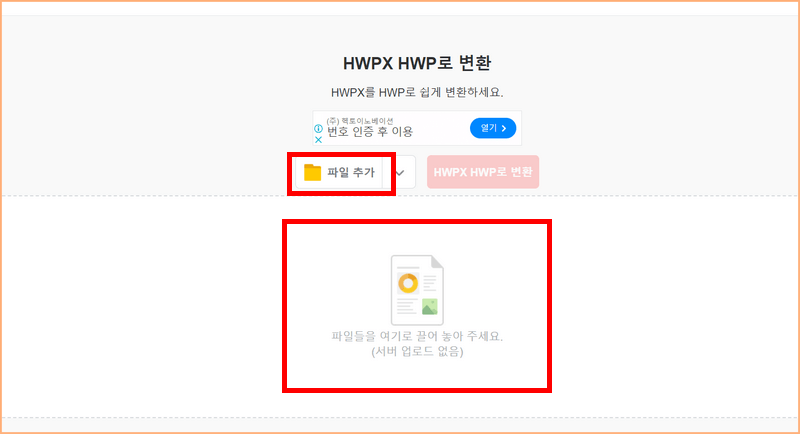Click the 파일들을 여기로 끌어 놓아 주세요 text
This screenshot has height=434, width=800.
pos(417,336)
